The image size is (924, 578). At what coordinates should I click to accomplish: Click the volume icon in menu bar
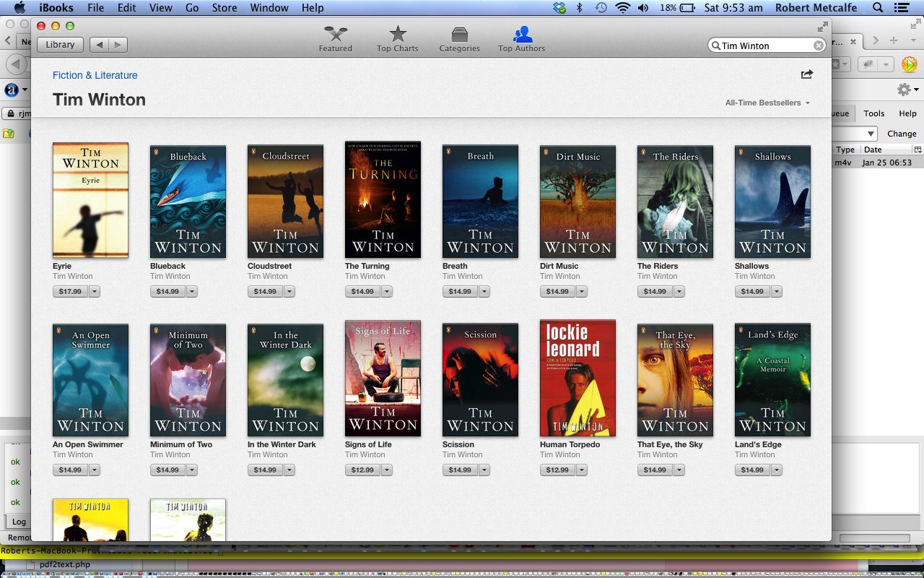coord(643,8)
